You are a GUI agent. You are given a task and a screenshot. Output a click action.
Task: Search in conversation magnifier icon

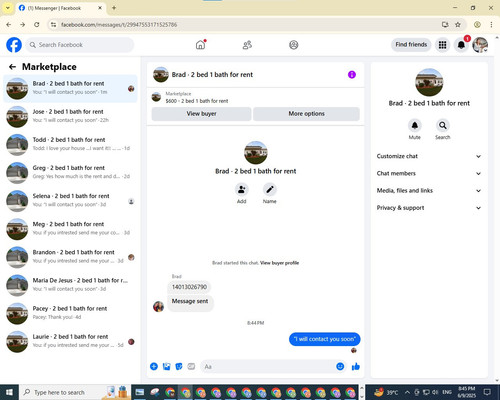click(x=443, y=125)
